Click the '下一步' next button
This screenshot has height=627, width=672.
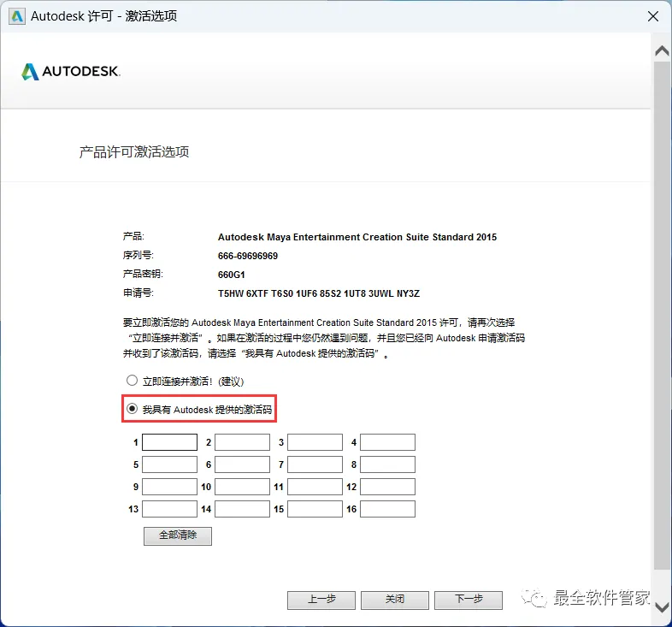pos(469,600)
